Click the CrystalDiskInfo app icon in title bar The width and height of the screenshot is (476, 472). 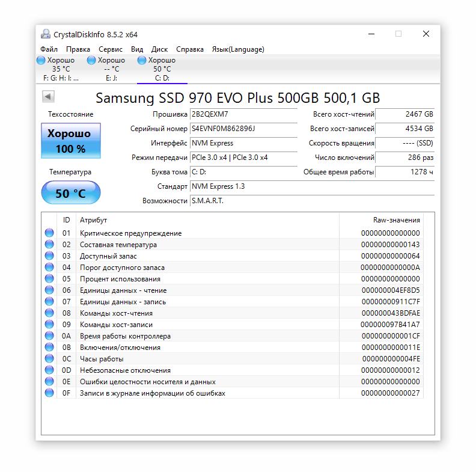(x=46, y=34)
